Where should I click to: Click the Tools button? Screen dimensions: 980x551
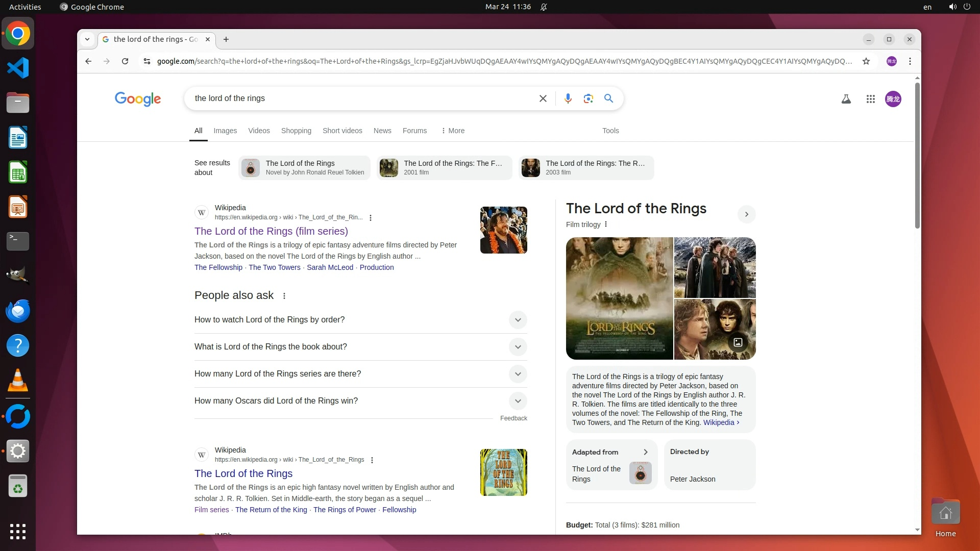610,131
